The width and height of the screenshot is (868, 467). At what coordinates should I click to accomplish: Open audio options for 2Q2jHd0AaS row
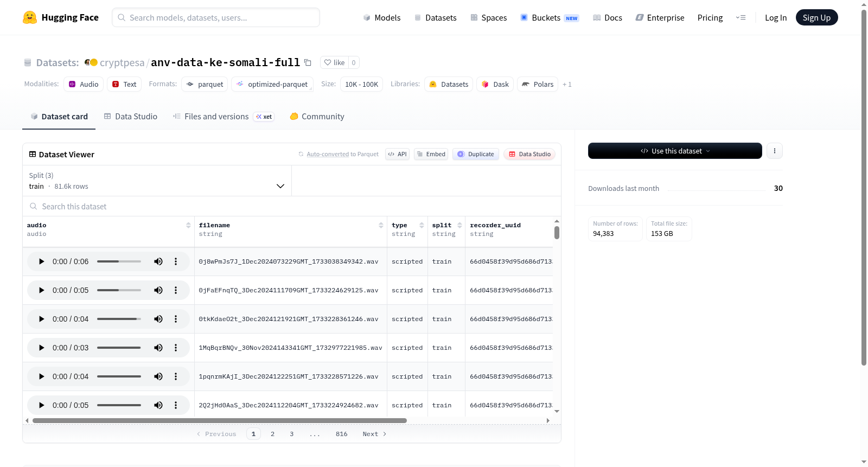pyautogui.click(x=176, y=405)
